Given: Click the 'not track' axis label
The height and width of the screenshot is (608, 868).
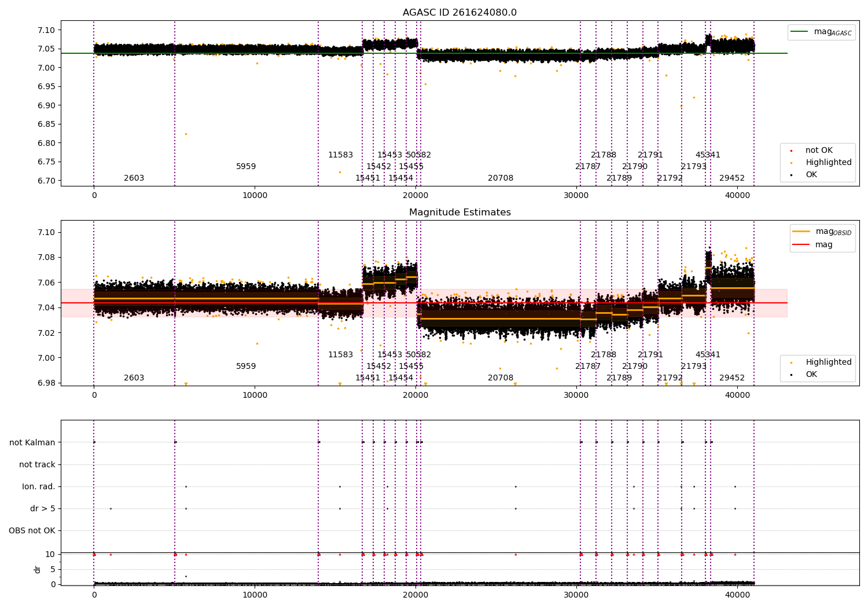Looking at the screenshot, I should pos(37,464).
